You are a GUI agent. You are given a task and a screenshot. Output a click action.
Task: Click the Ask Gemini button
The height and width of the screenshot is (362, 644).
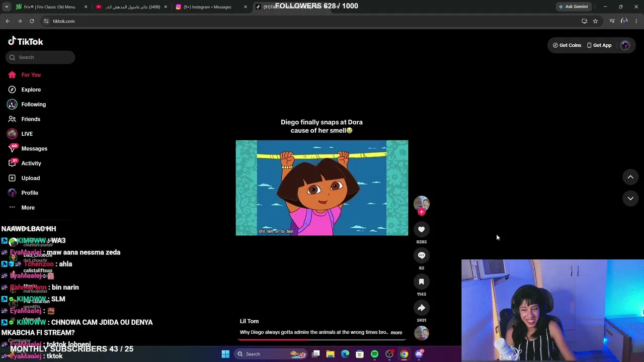(573, 7)
